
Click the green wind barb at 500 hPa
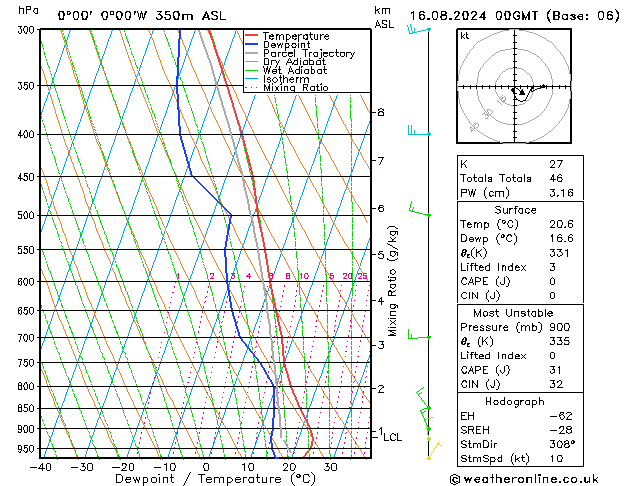[x=420, y=210]
